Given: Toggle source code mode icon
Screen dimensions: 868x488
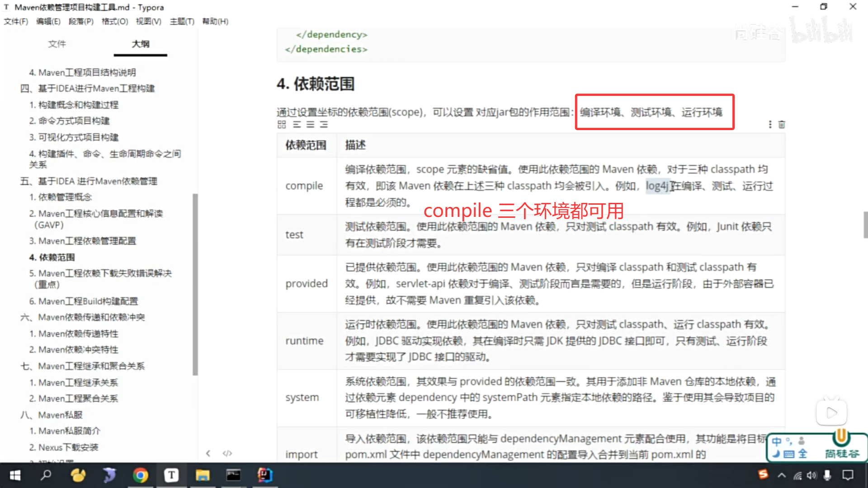Looking at the screenshot, I should tap(227, 453).
